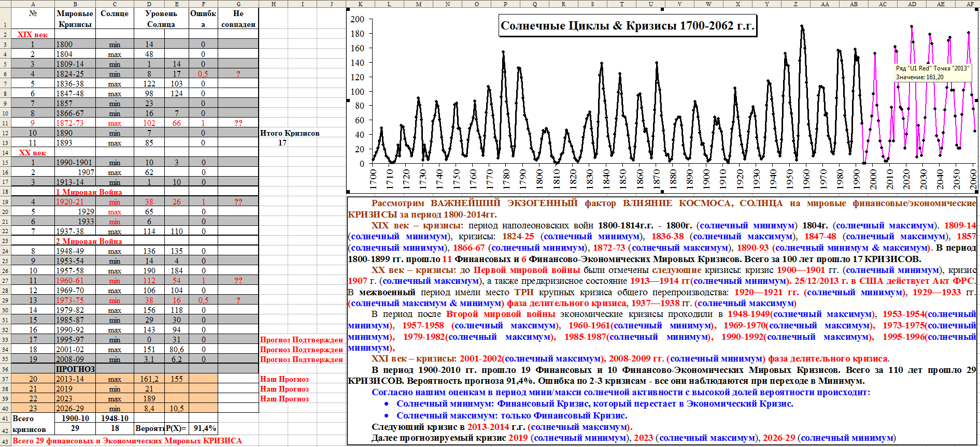This screenshot has height=447, width=980.
Task: Click the text box starting "Рассмотрим ВАЖНЕЙШИЙ ЭКЗОГЕННЫЙ"
Action: 662,320
